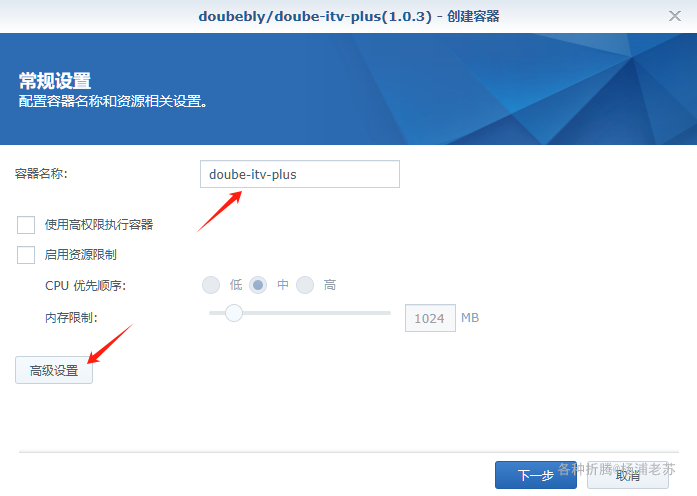
Task: Click the dialog title doubebly/doube-itv-plus(1.0.3)
Action: (x=315, y=16)
